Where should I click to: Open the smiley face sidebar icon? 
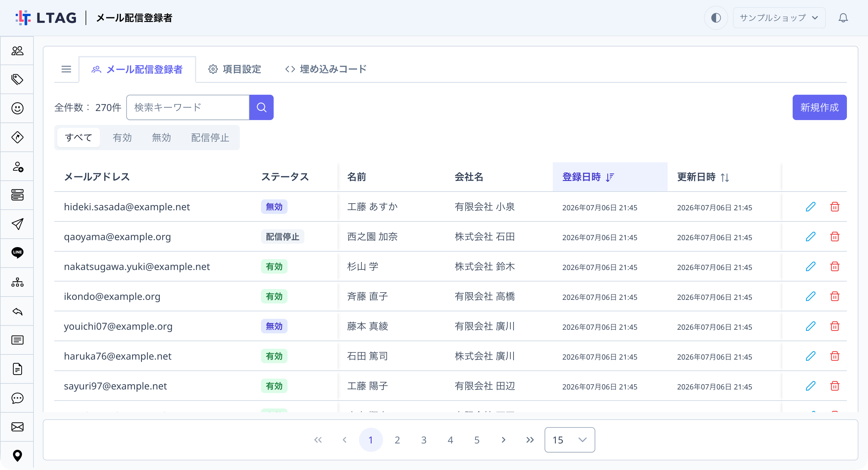[17, 108]
